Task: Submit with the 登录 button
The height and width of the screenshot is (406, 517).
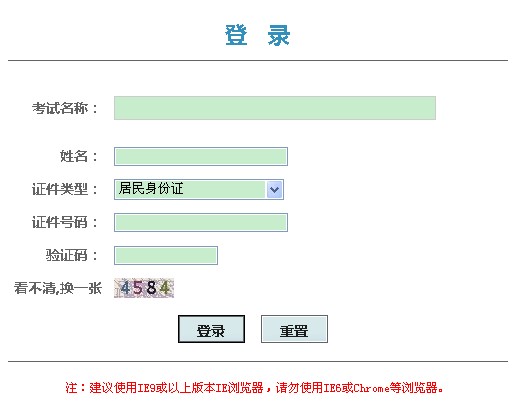Action: tap(211, 329)
